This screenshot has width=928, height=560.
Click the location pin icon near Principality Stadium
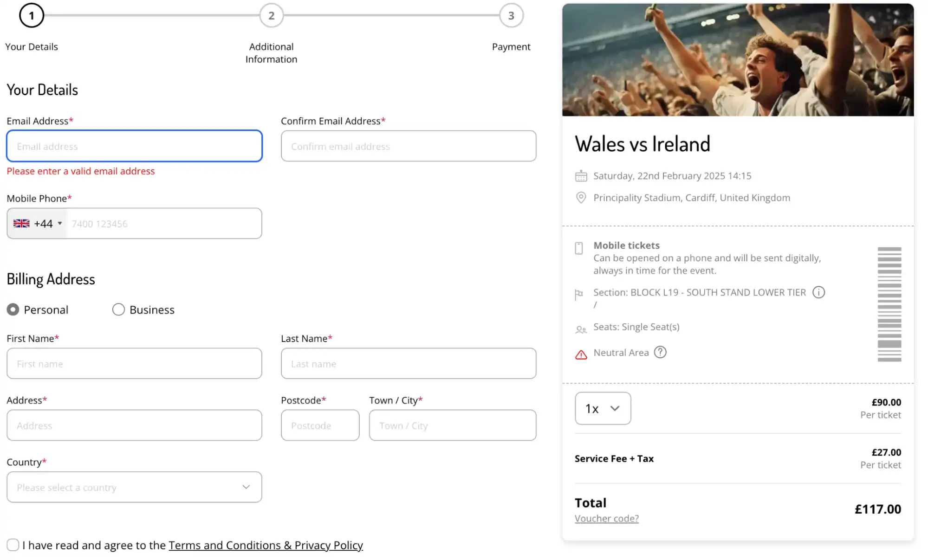(x=580, y=198)
